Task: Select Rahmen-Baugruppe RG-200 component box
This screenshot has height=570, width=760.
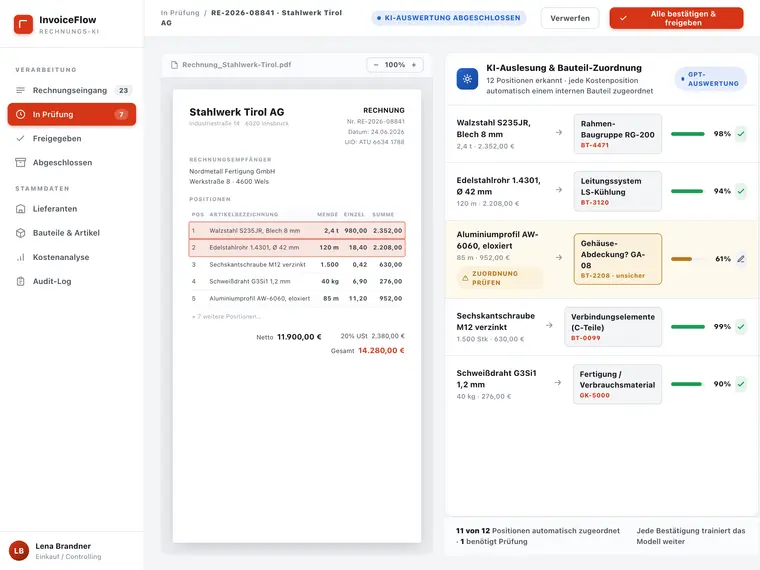Action: pos(618,134)
